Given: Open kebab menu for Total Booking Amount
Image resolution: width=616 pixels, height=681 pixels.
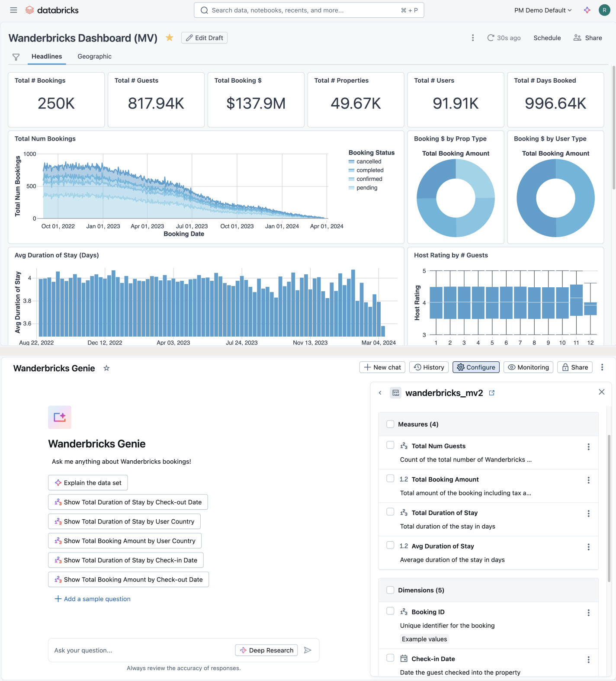Looking at the screenshot, I should 588,480.
